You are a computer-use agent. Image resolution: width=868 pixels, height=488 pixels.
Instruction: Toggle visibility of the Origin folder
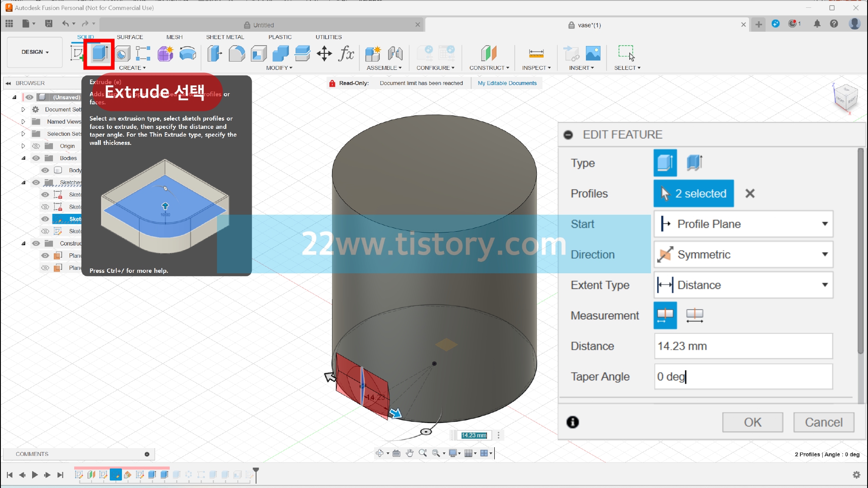coord(36,146)
